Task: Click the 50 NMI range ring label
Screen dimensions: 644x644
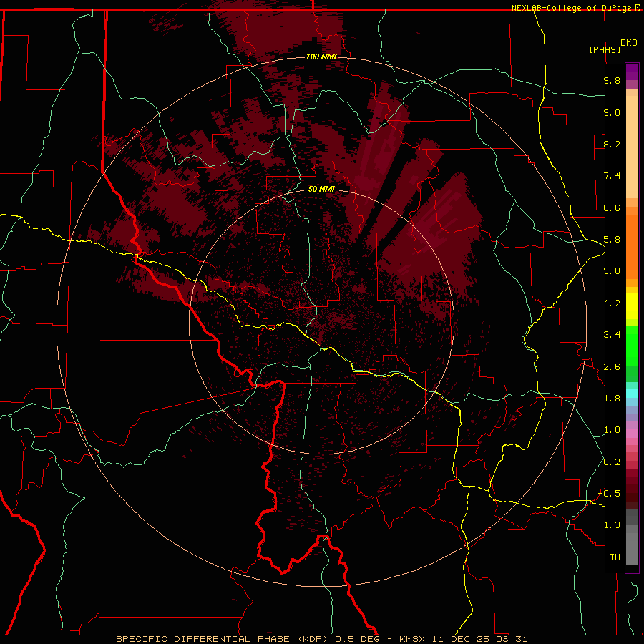Action: 321,189
